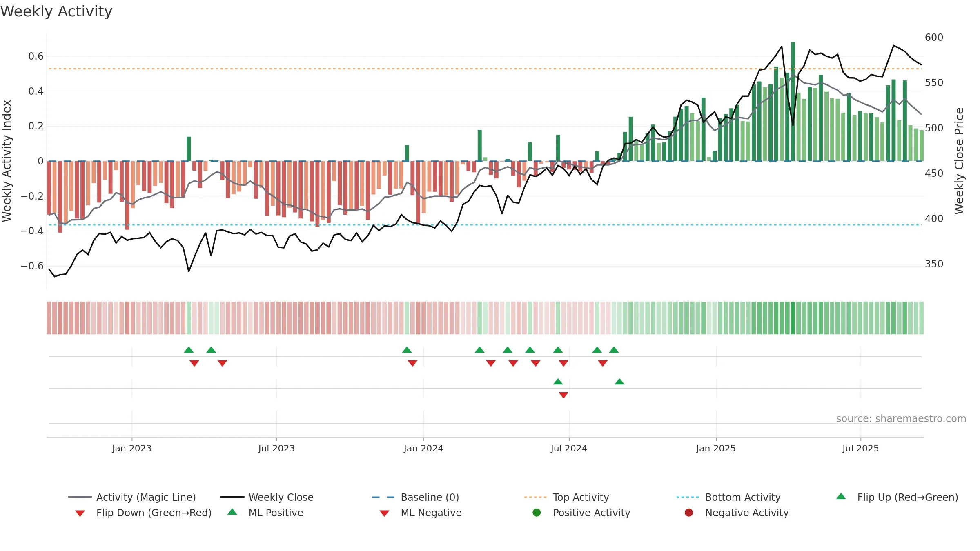The height and width of the screenshot is (551, 980).
Task: Click the green Flip Up triangle legend icon
Action: 841,496
